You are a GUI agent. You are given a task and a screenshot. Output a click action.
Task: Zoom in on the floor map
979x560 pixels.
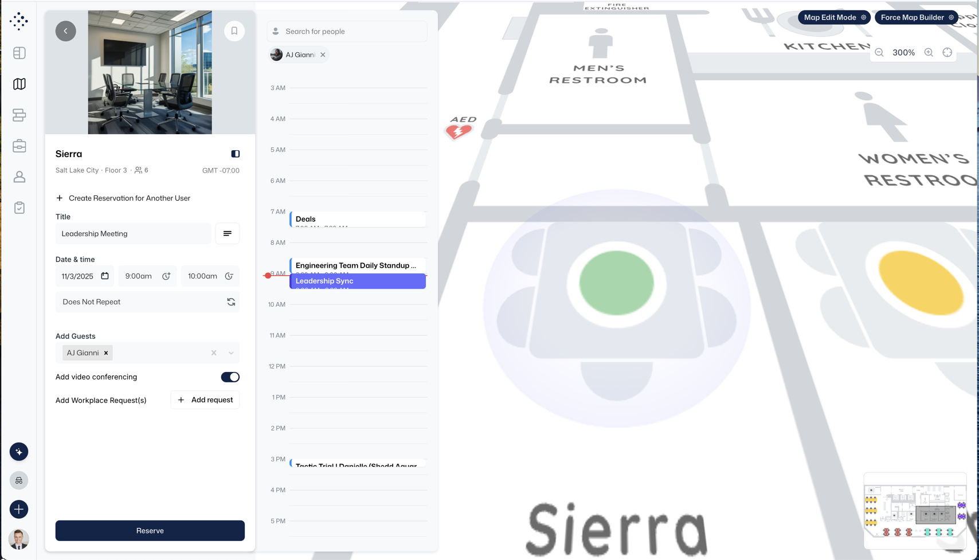point(929,53)
